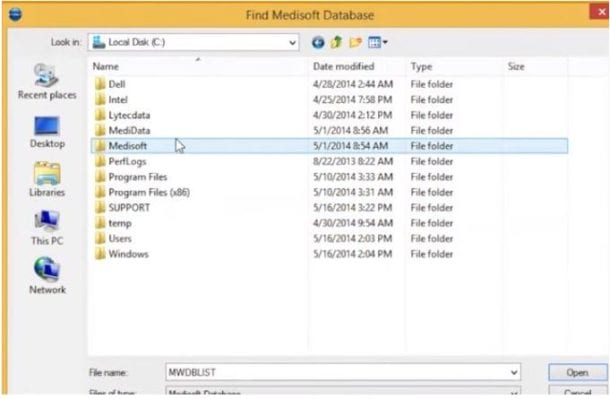This screenshot has width=610, height=399.
Task: Click File folder type in Windows row
Action: pos(432,254)
